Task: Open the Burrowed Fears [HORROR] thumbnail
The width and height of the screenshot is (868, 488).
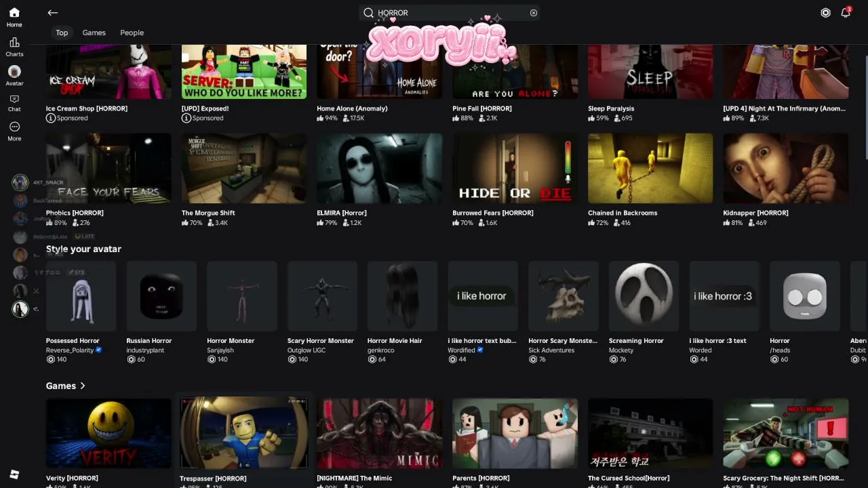Action: pyautogui.click(x=515, y=168)
